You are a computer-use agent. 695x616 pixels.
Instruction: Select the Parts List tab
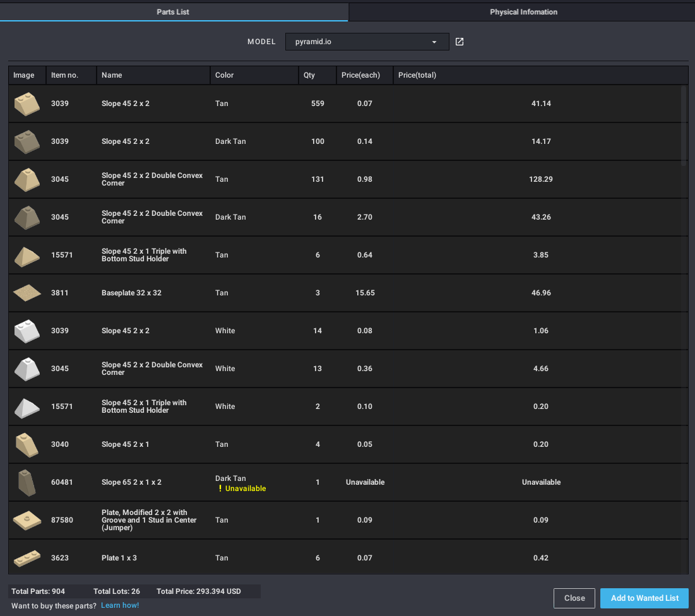click(x=173, y=12)
